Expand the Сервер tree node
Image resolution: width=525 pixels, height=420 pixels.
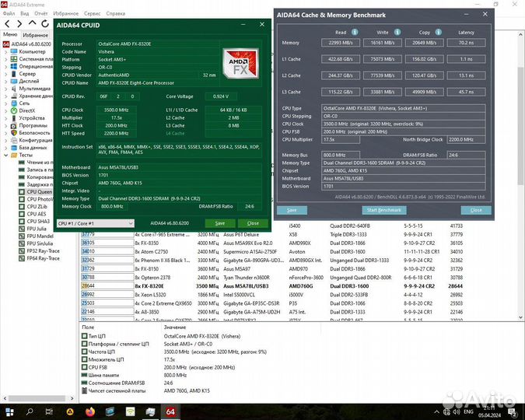tap(5, 74)
